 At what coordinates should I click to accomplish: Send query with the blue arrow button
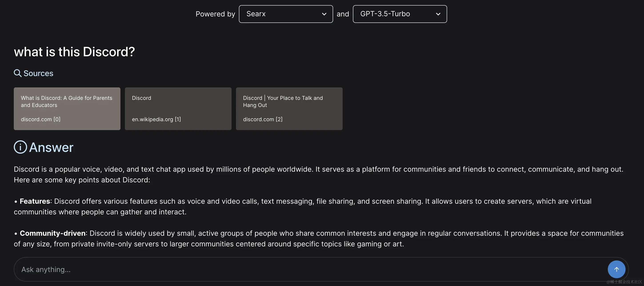(x=616, y=269)
